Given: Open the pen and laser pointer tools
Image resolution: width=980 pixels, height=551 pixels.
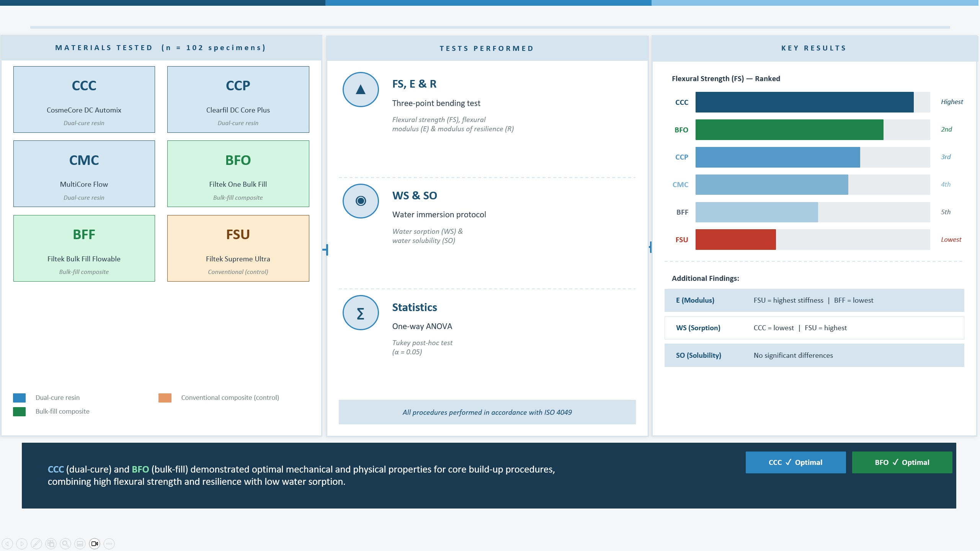Looking at the screenshot, I should 36,543.
